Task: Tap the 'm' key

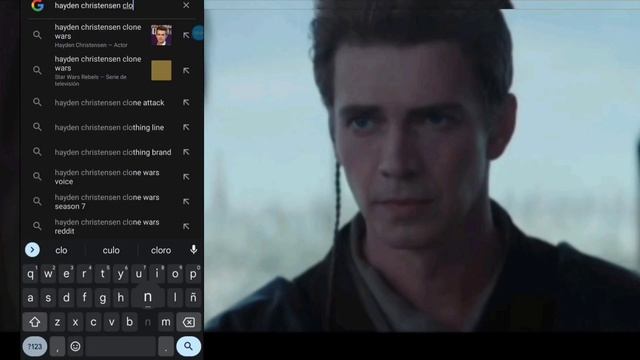Action: point(166,322)
